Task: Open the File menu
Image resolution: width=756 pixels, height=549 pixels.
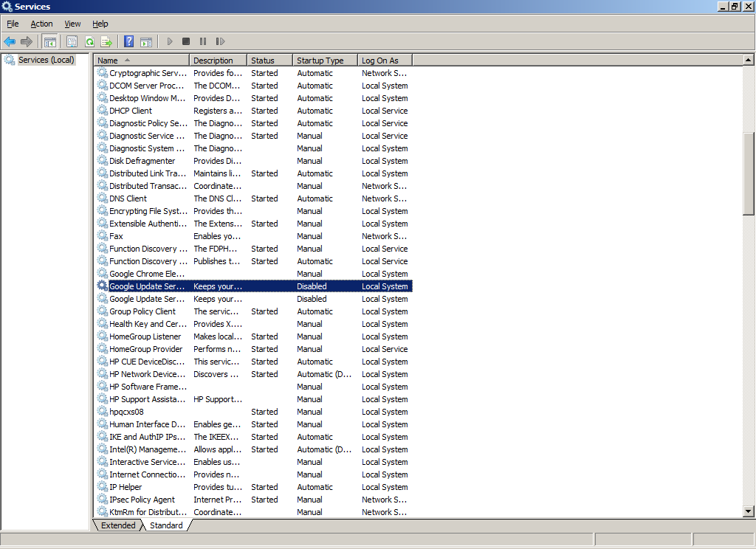Action: 13,24
